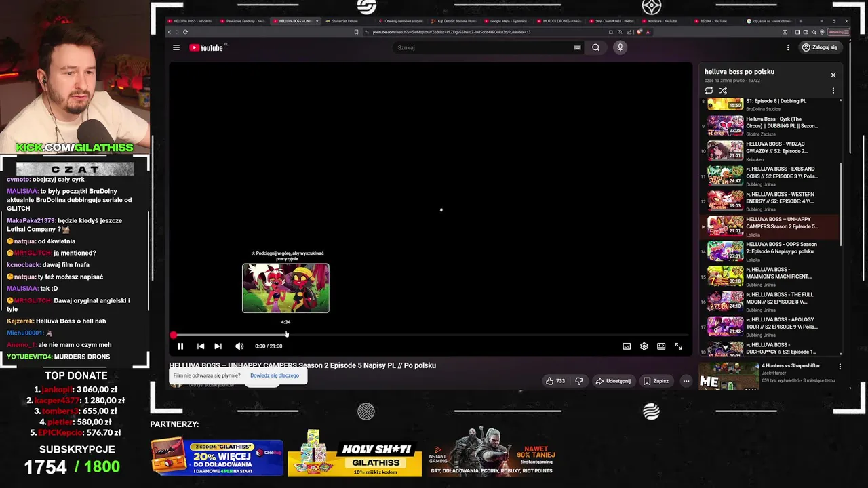Viewport: 868px width, 488px height.
Task: Switch to theater mode view
Action: pos(661,346)
